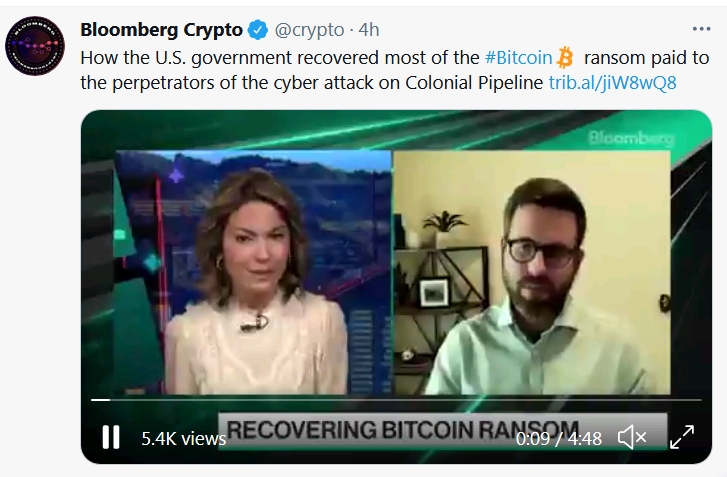Click the 5.4K views counter
This screenshot has height=477, width=727.
184,439
